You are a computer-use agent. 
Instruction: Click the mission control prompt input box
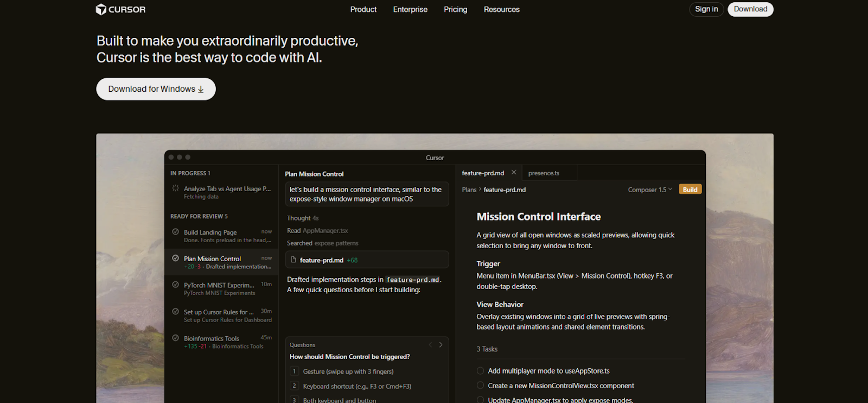pos(367,194)
